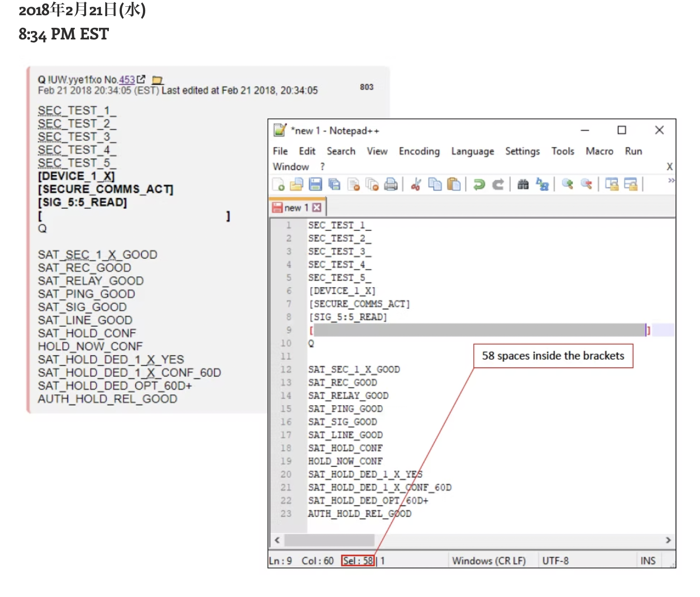Click the SAT_RELAY_GOOD line in Notepad++
Screen dimensions: 700x597
click(x=348, y=396)
